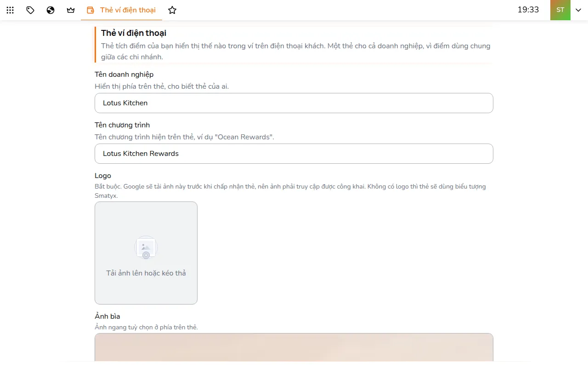Image resolution: width=588 pixels, height=368 pixels.
Task: Click the 'Bắt buộc. Google sẽ tải ảnh' note
Action: 290,191
